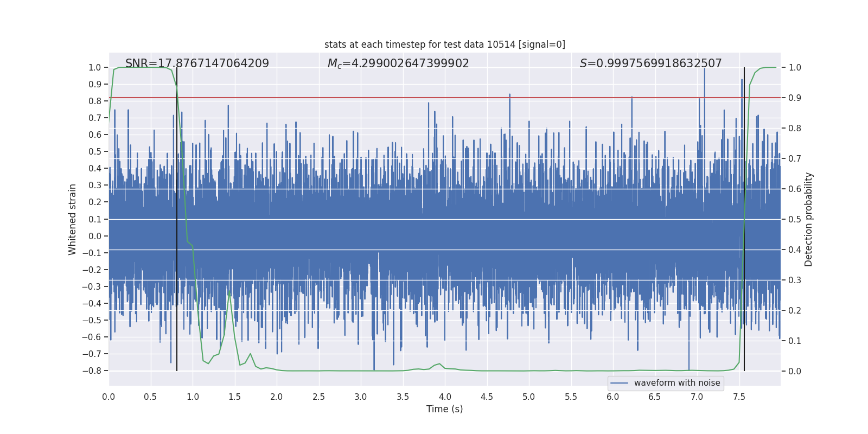Click the Time axis tick label 1.0

pyautogui.click(x=193, y=397)
